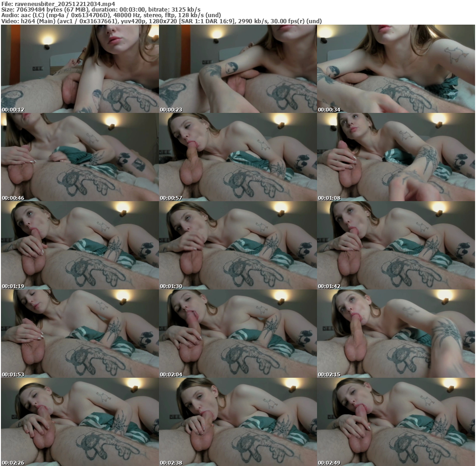Click the thumbnail labeled 00:02:26

point(79,422)
